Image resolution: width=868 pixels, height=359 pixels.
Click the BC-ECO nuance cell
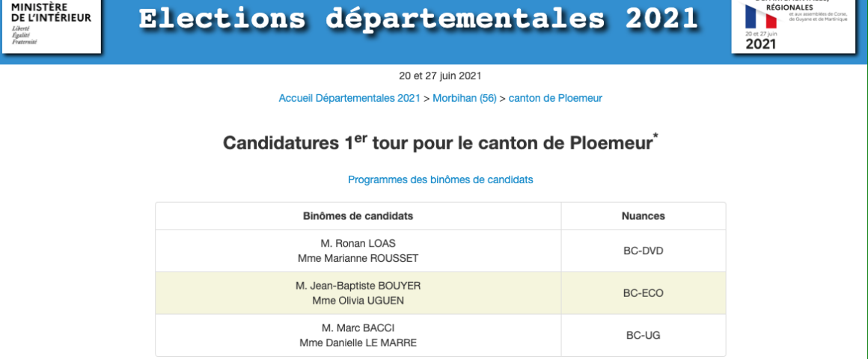(643, 293)
